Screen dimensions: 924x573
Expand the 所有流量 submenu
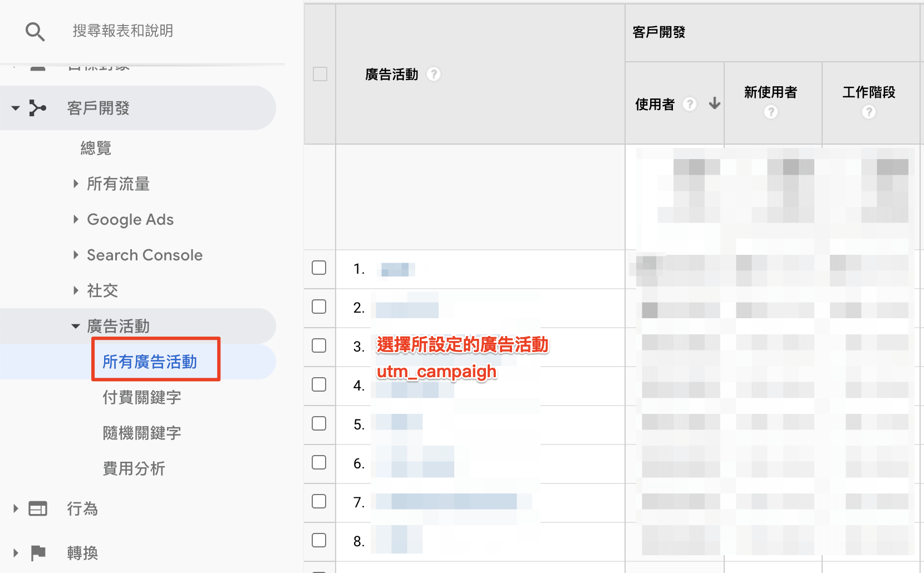[x=76, y=184]
